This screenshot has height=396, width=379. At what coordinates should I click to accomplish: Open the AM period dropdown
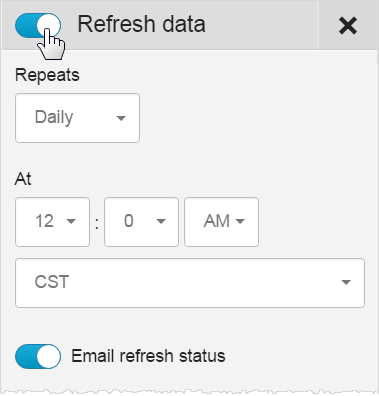(221, 222)
